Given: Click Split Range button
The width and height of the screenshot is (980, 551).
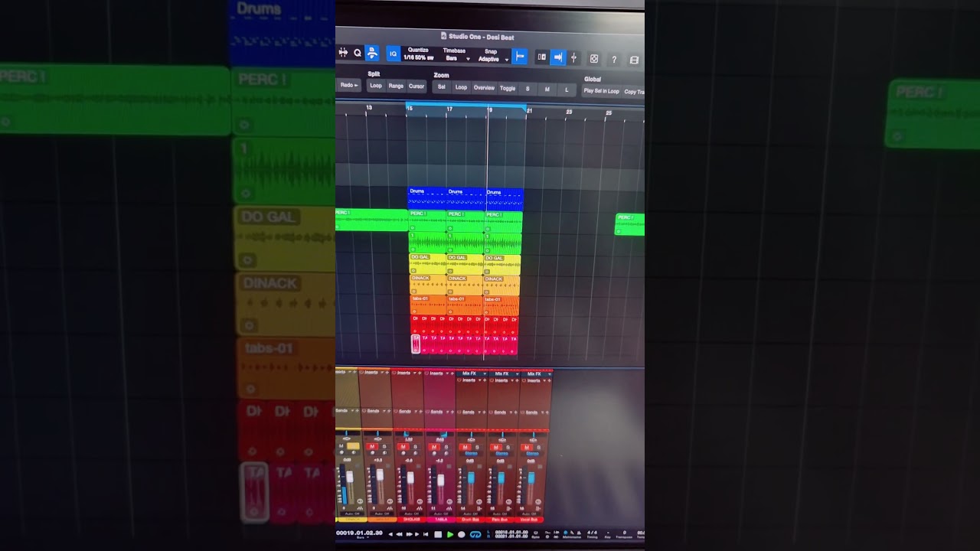Looking at the screenshot, I should tap(396, 86).
